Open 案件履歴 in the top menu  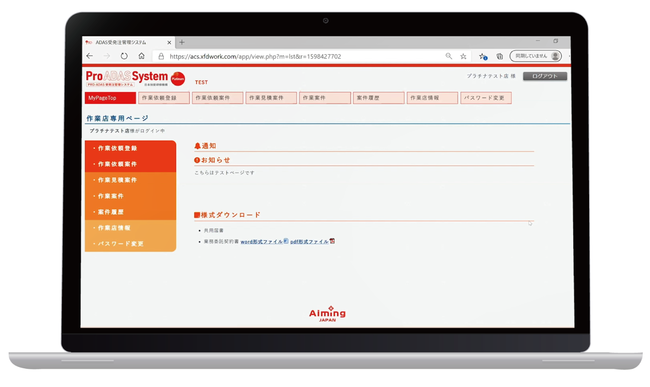(378, 98)
